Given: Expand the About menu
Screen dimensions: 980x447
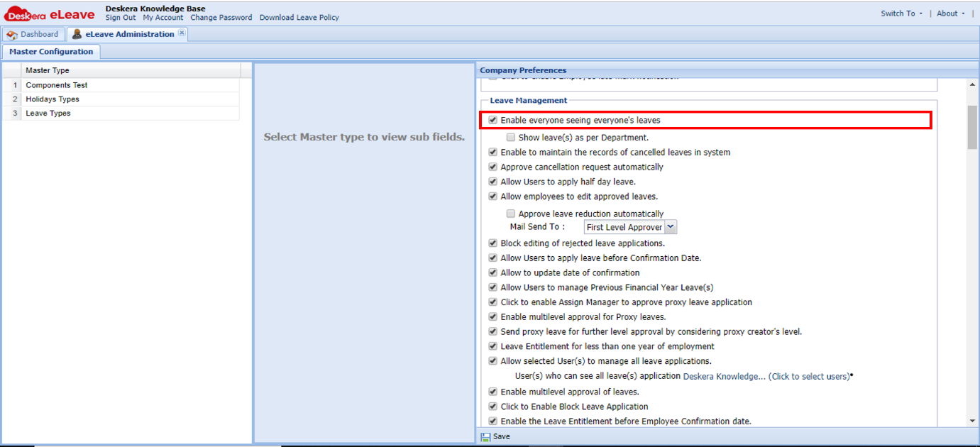Looking at the screenshot, I should (x=948, y=13).
